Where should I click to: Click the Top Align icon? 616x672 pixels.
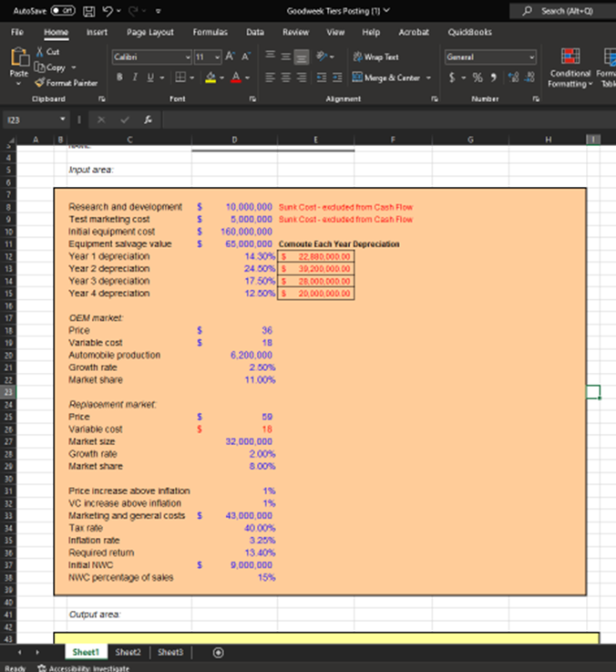click(x=270, y=57)
